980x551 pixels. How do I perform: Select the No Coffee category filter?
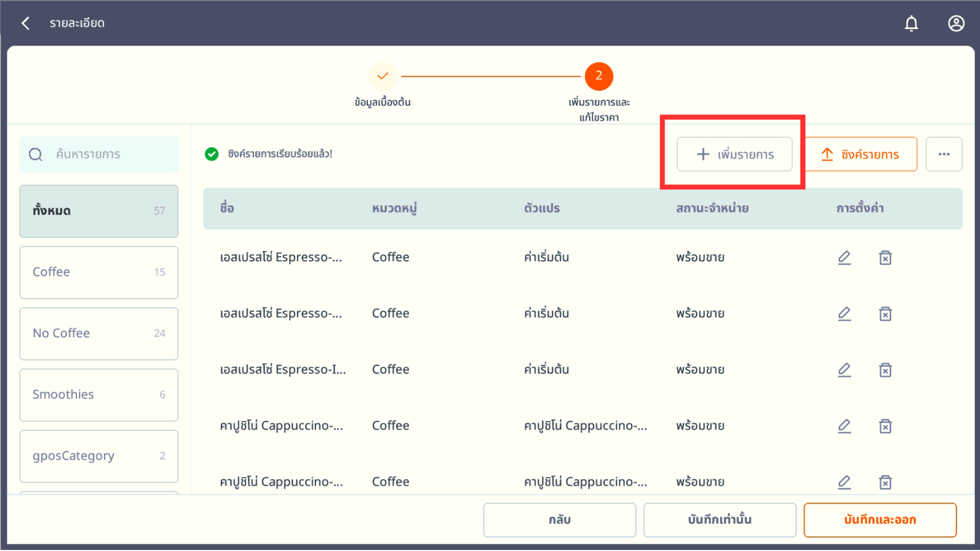(x=99, y=333)
